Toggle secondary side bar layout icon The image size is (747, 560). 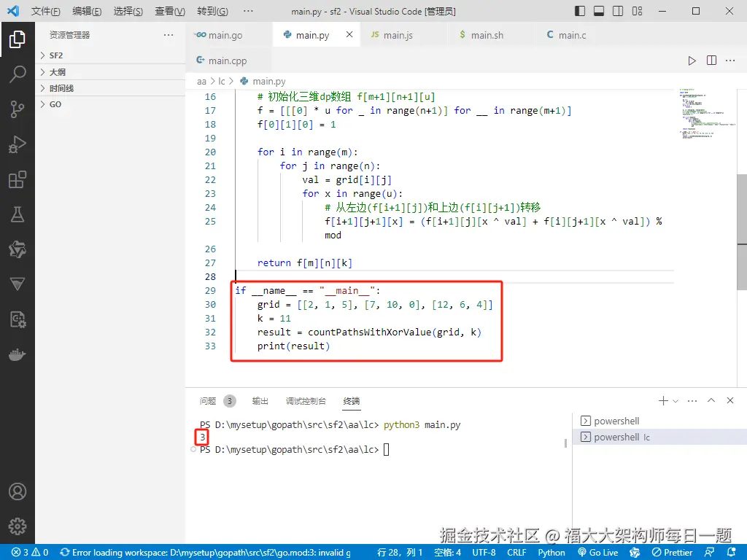coord(618,11)
